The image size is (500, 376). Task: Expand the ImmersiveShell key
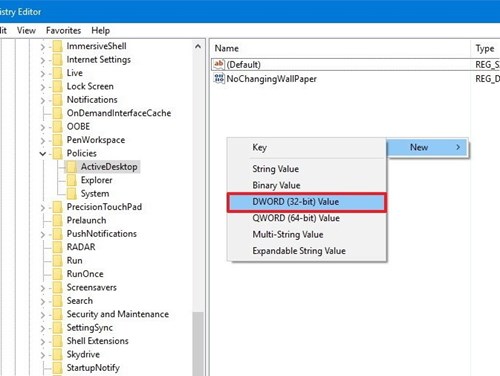[43, 47]
